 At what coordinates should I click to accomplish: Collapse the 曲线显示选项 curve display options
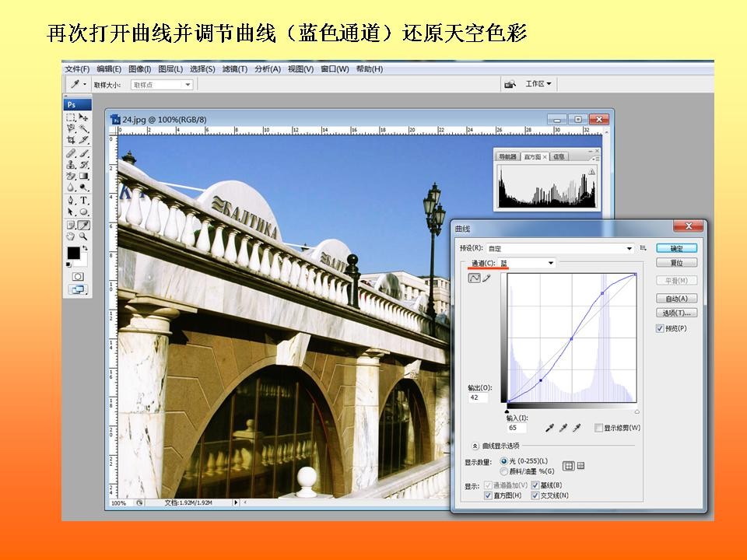[x=475, y=446]
